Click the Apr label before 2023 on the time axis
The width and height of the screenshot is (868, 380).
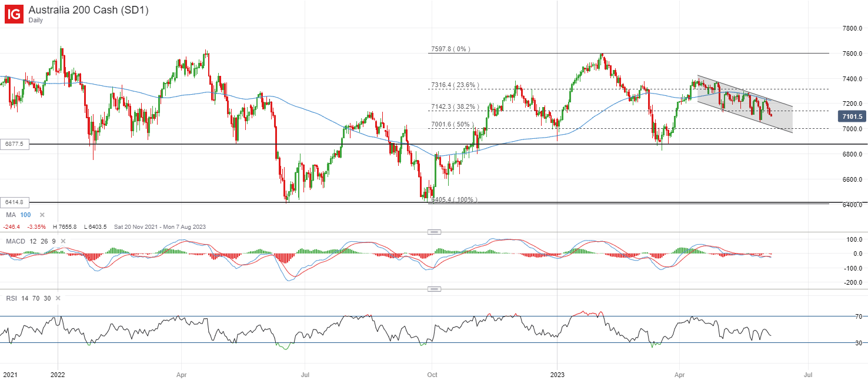(181, 374)
